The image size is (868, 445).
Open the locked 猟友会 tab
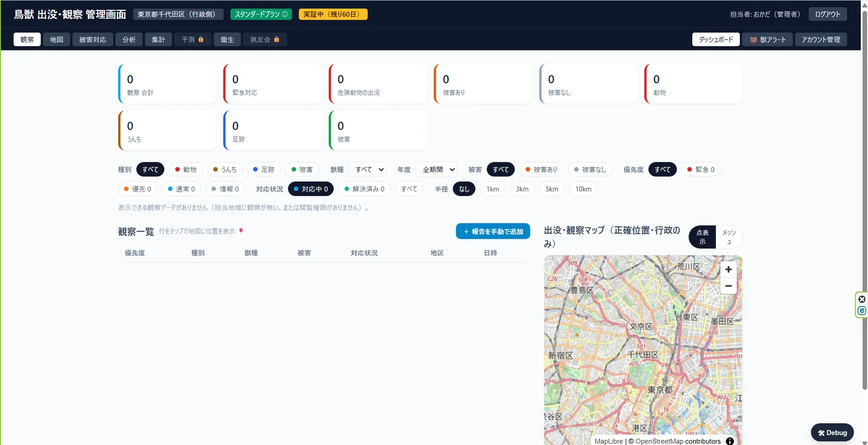[265, 40]
